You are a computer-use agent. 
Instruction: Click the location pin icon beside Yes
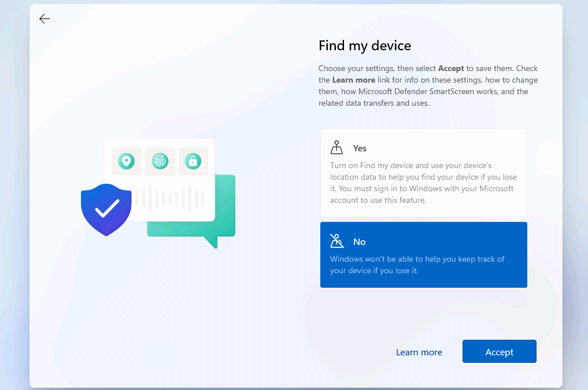tap(336, 147)
